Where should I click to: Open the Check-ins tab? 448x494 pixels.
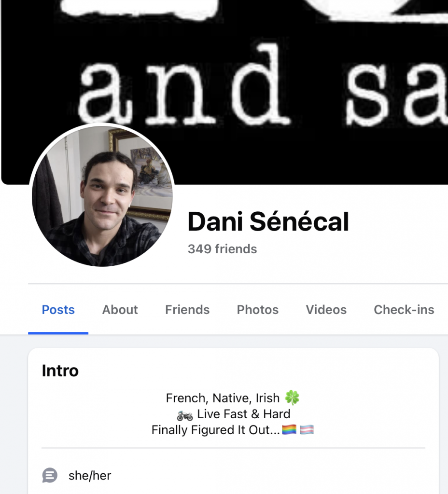point(404,310)
